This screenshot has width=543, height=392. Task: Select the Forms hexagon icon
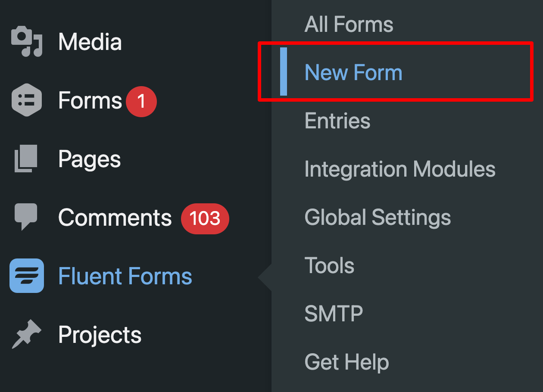point(26,101)
